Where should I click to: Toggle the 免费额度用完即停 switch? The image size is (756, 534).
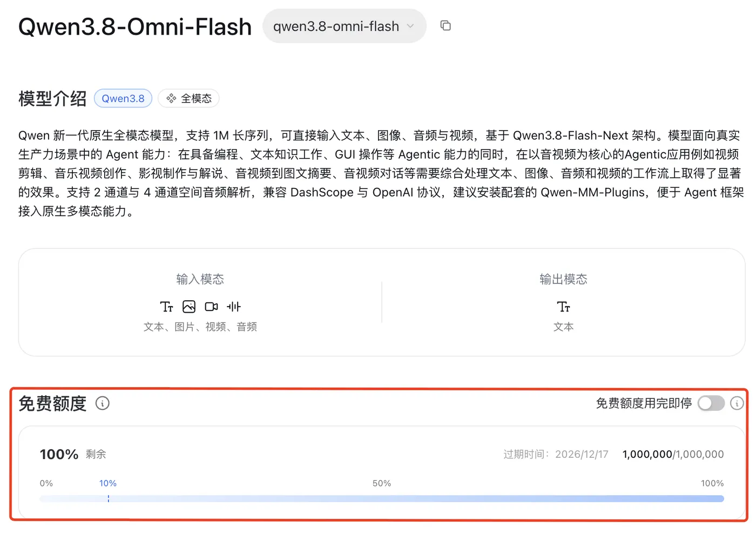click(711, 403)
